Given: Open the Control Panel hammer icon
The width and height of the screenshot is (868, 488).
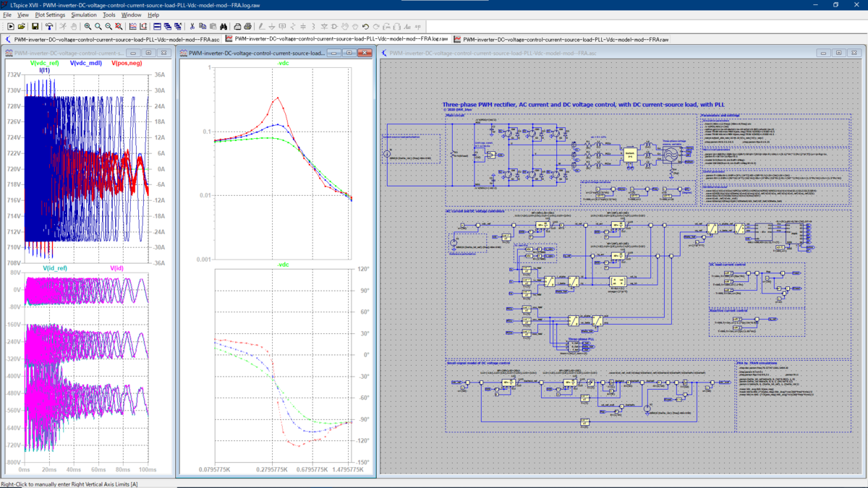Looking at the screenshot, I should 49,26.
